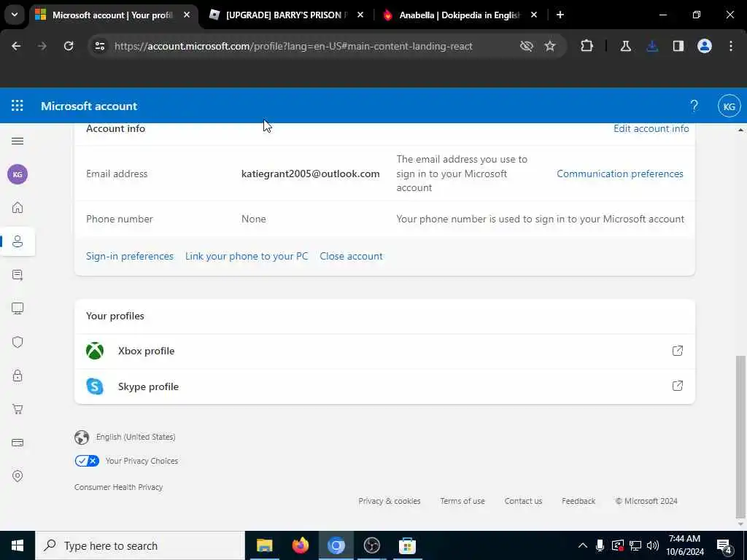
Task: Close the Anabella Dokipedia tab
Action: pyautogui.click(x=534, y=15)
